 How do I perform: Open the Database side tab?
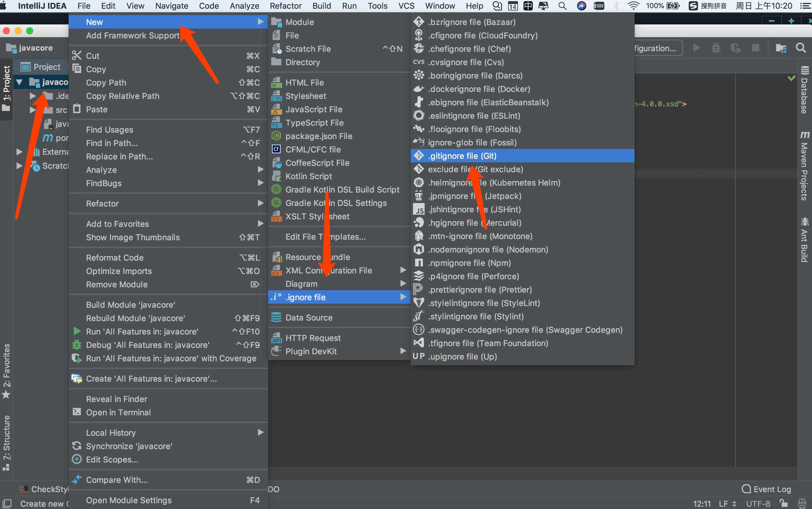[x=804, y=90]
